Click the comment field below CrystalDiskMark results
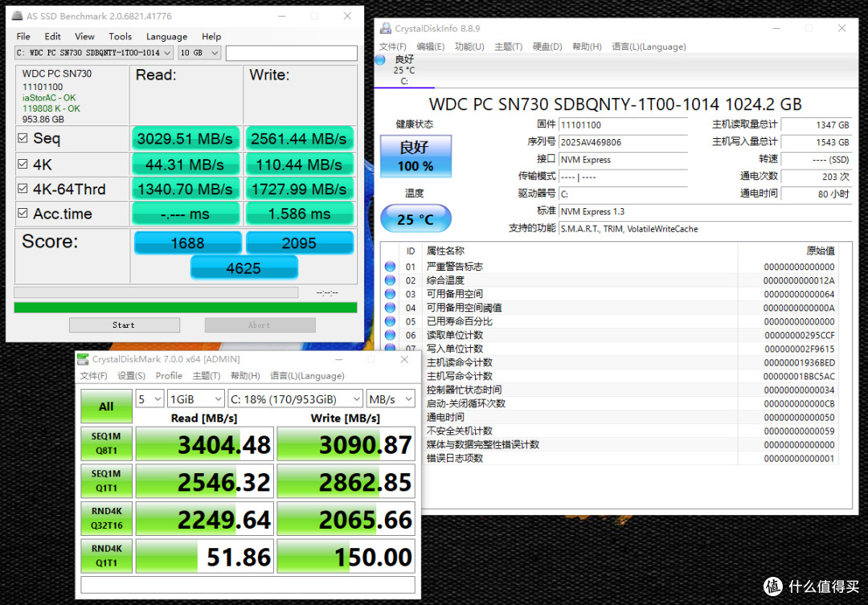This screenshot has width=868, height=605. pyautogui.click(x=248, y=585)
